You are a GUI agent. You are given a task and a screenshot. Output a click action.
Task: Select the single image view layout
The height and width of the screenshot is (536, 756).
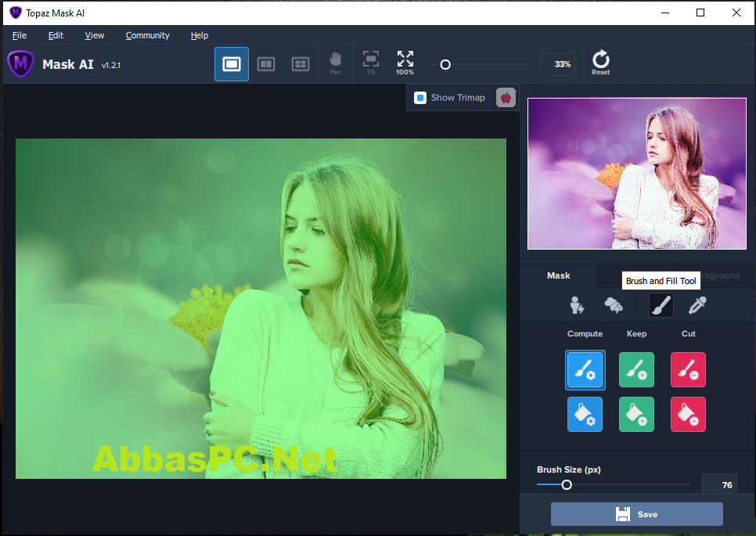coord(232,64)
